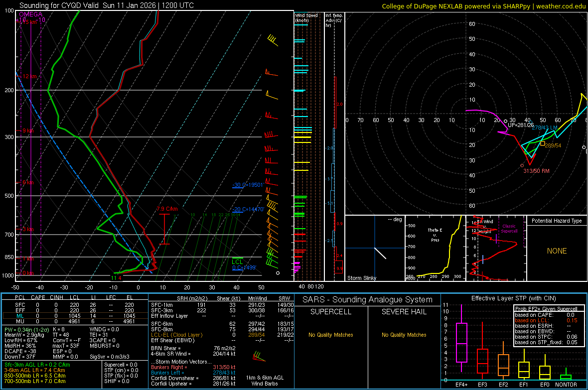Screen dimensions: 588x390
Task: Click the 'Theta-E v. Pres' inset label
Action: click(435, 235)
